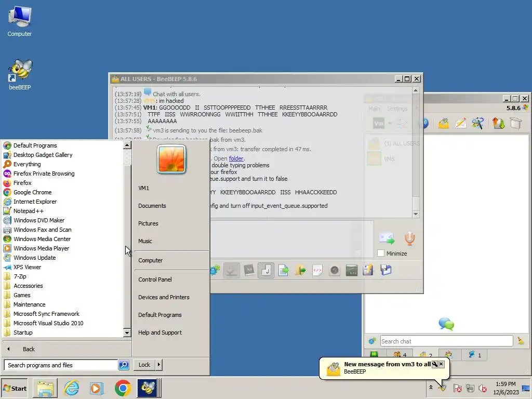Click the send message envelope icon

click(x=387, y=238)
